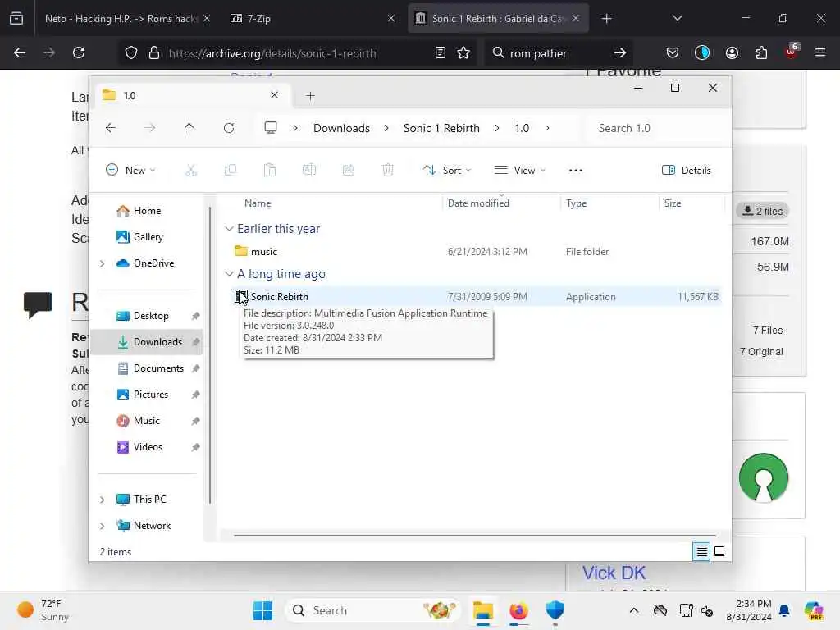This screenshot has height=630, width=840.
Task: Expand OneDrive in navigation pane
Action: pyautogui.click(x=103, y=263)
